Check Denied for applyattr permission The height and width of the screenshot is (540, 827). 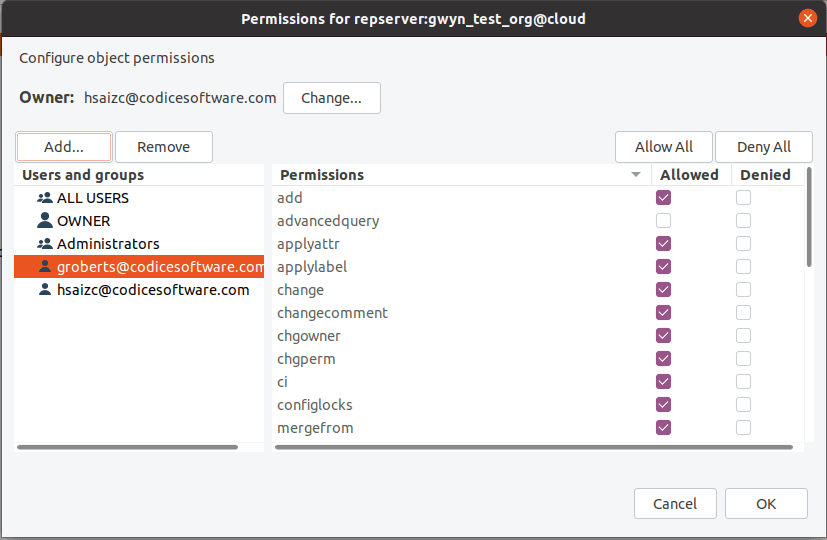coord(744,244)
